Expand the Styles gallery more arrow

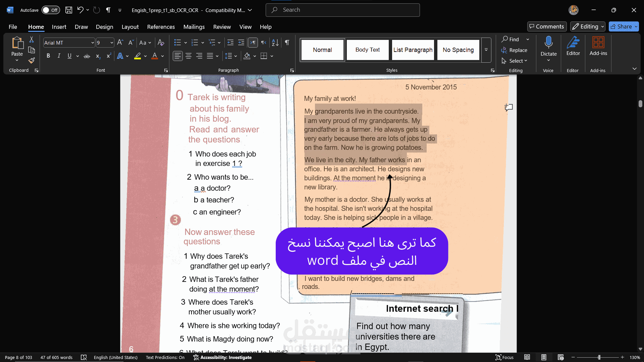click(486, 50)
